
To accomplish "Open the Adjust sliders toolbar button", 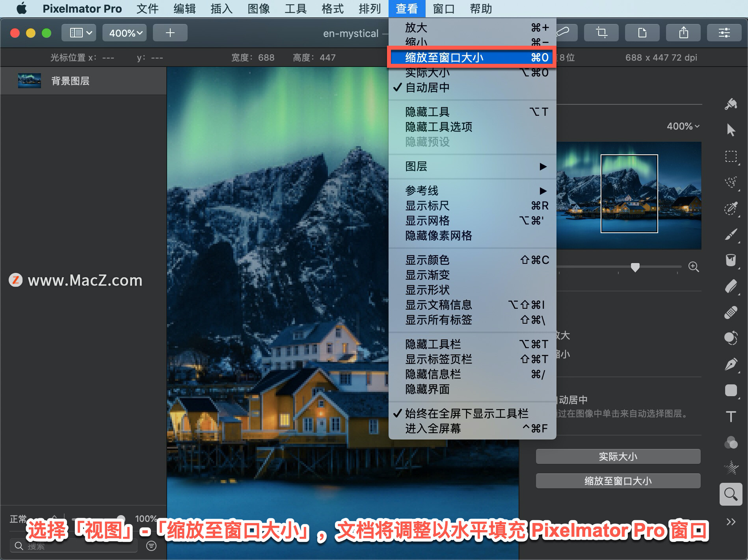I will [x=724, y=33].
